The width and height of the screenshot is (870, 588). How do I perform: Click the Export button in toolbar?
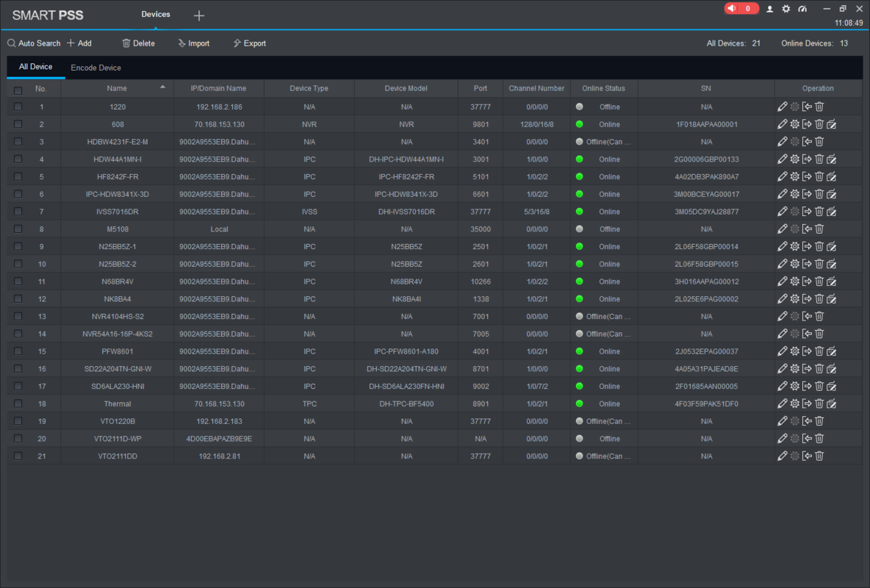pyautogui.click(x=249, y=43)
